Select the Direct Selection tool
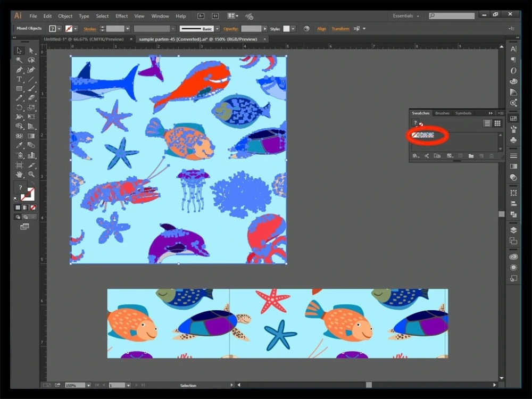This screenshot has width=532, height=399. point(31,51)
